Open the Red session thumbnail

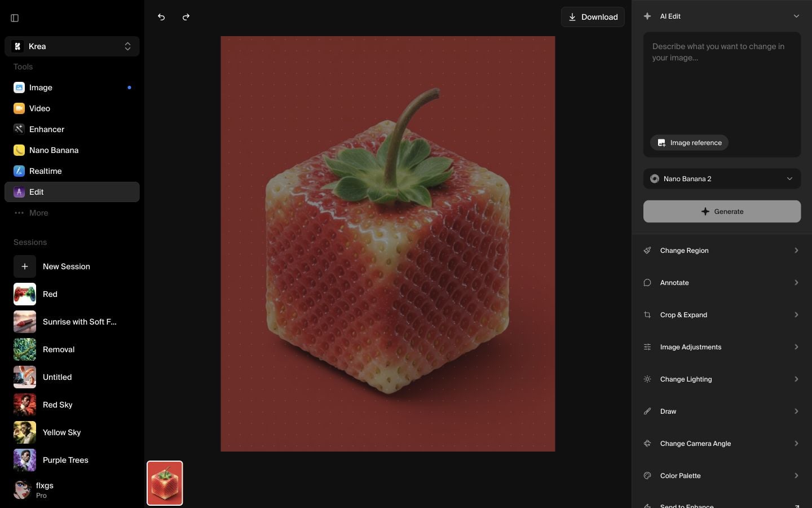pyautogui.click(x=25, y=294)
